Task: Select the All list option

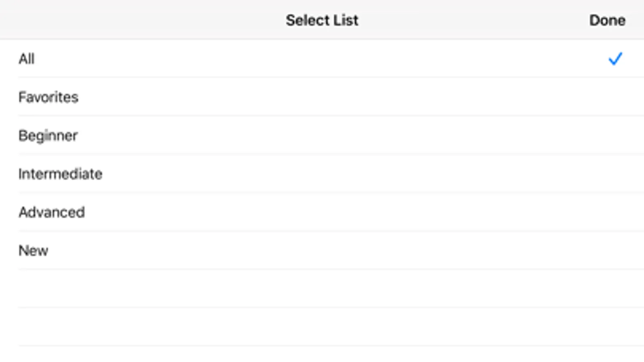Action: click(322, 59)
